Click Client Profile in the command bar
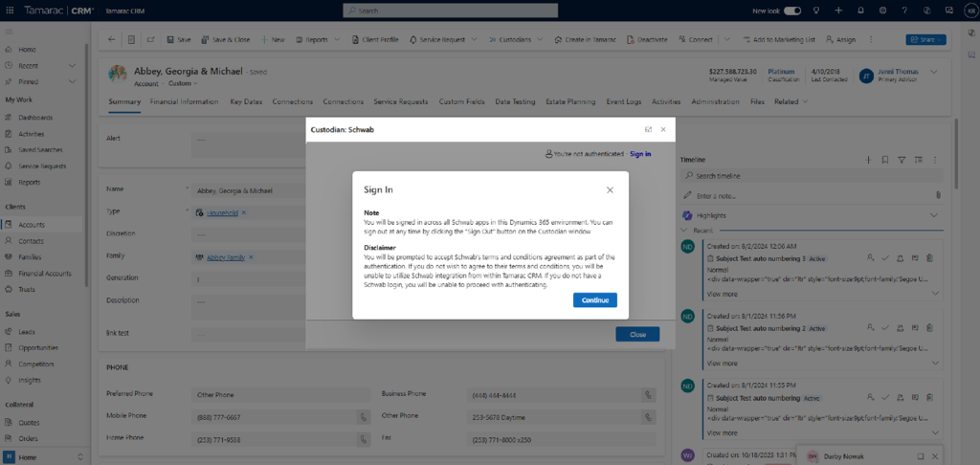Screen dimensions: 980x465 coord(375,39)
